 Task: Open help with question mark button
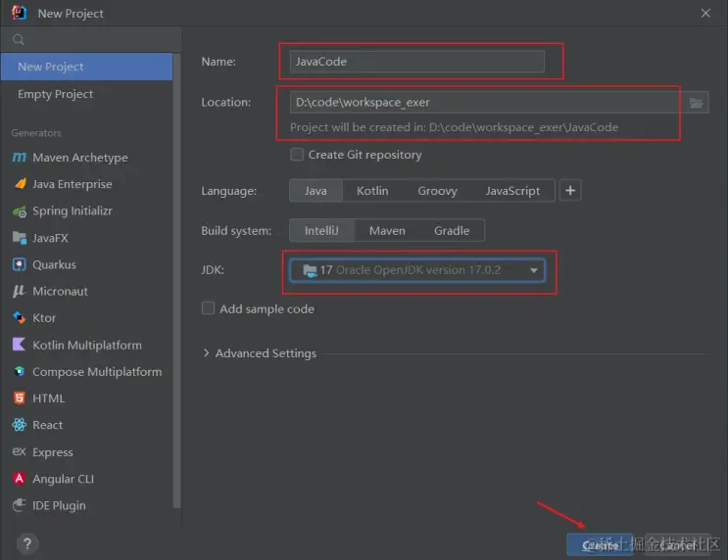pos(27,543)
